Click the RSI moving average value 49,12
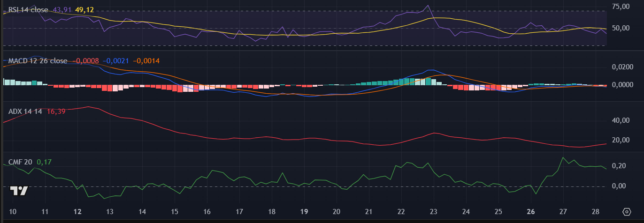The image size is (644, 223). point(84,9)
